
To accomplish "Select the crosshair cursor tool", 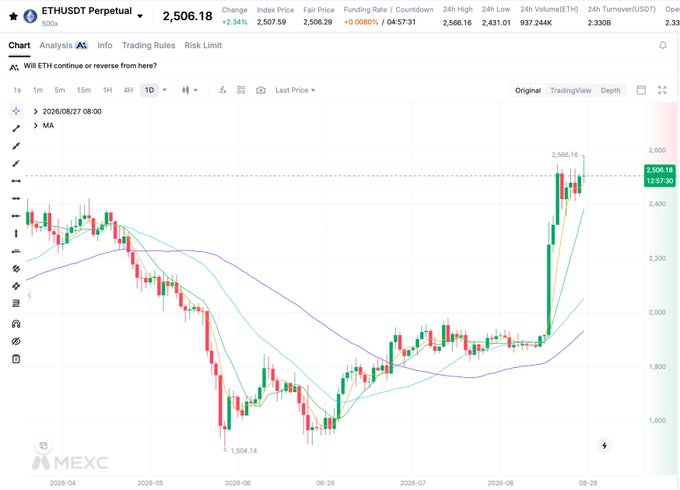I will point(16,111).
